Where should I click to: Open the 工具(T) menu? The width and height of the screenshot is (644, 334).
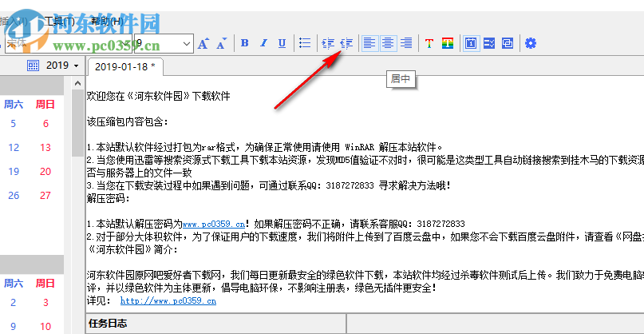click(x=60, y=21)
